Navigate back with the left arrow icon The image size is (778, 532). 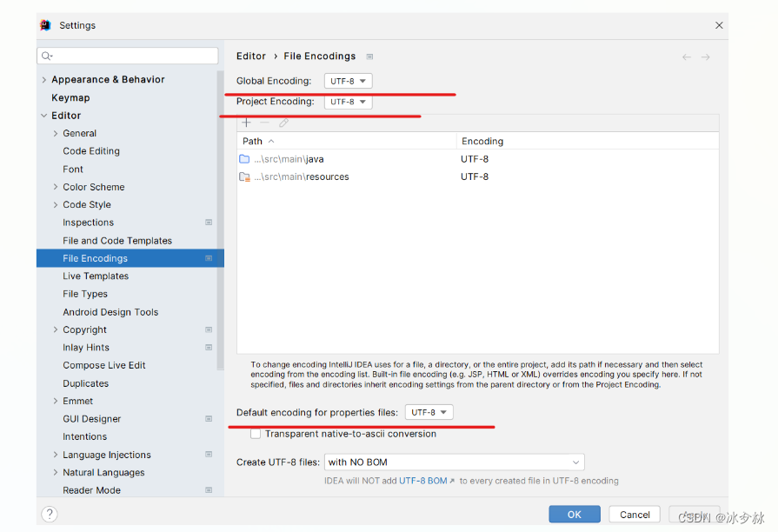(686, 56)
